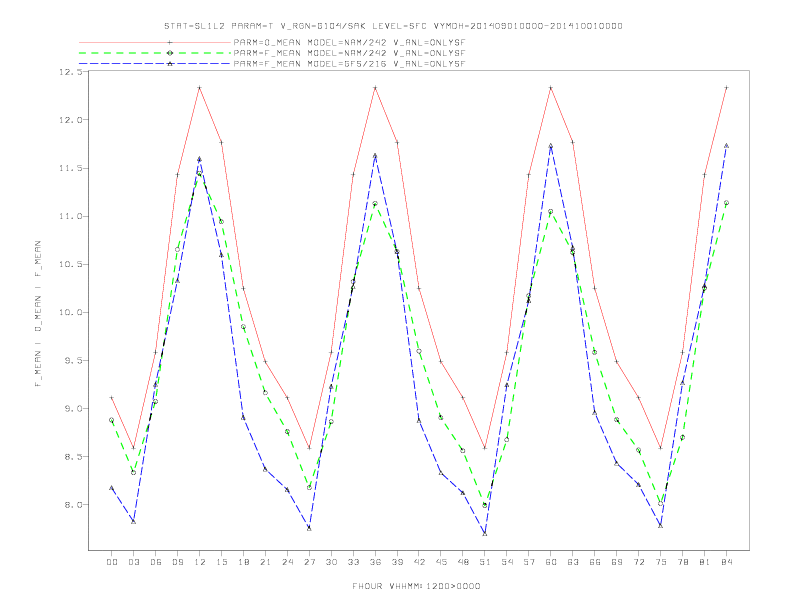Click the x-axis tick label 39
792x612 pixels.
pos(397,562)
